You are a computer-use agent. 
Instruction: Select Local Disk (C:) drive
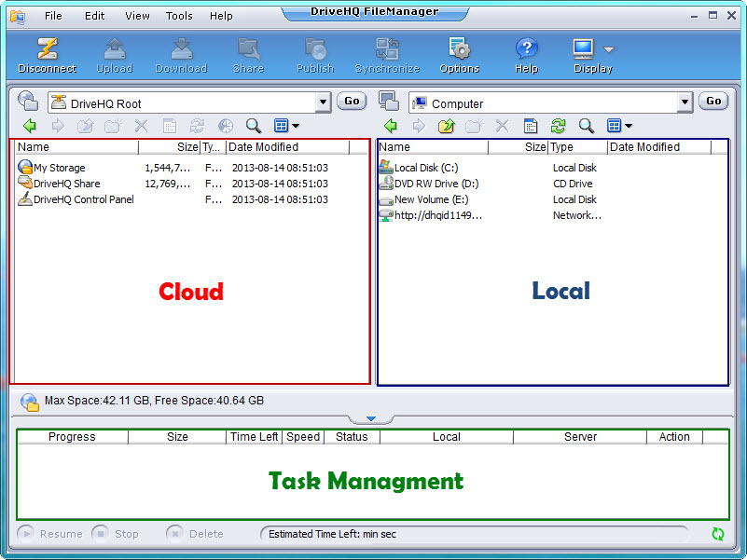point(419,168)
